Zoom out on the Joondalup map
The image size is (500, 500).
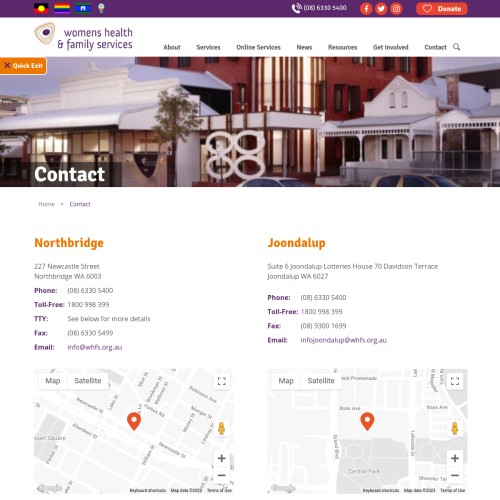tap(455, 475)
